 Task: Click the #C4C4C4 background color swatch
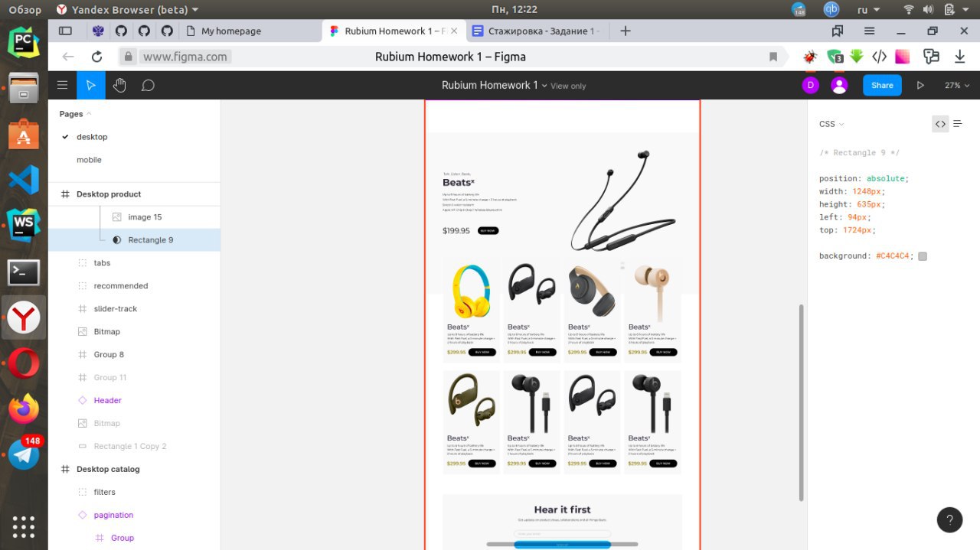click(923, 256)
